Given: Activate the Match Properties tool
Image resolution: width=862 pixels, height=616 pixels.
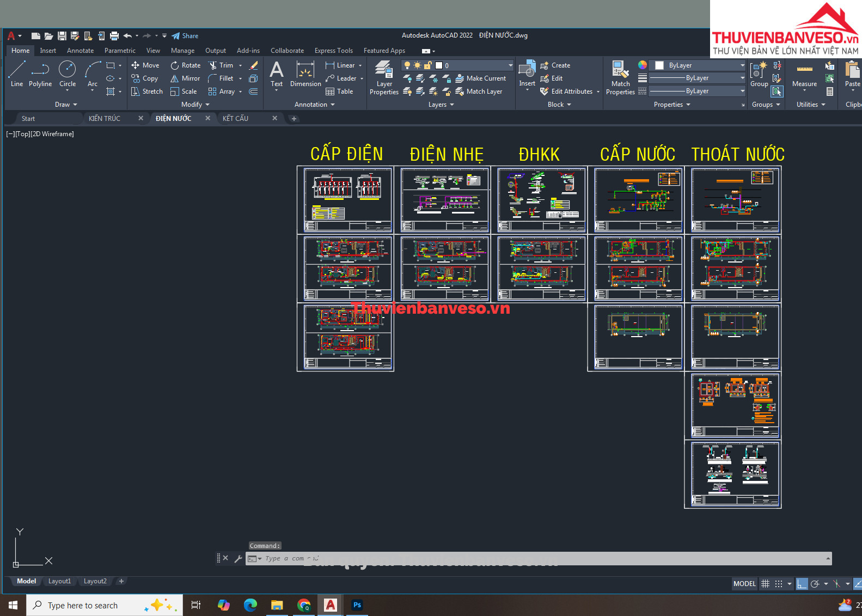Looking at the screenshot, I should 620,77.
